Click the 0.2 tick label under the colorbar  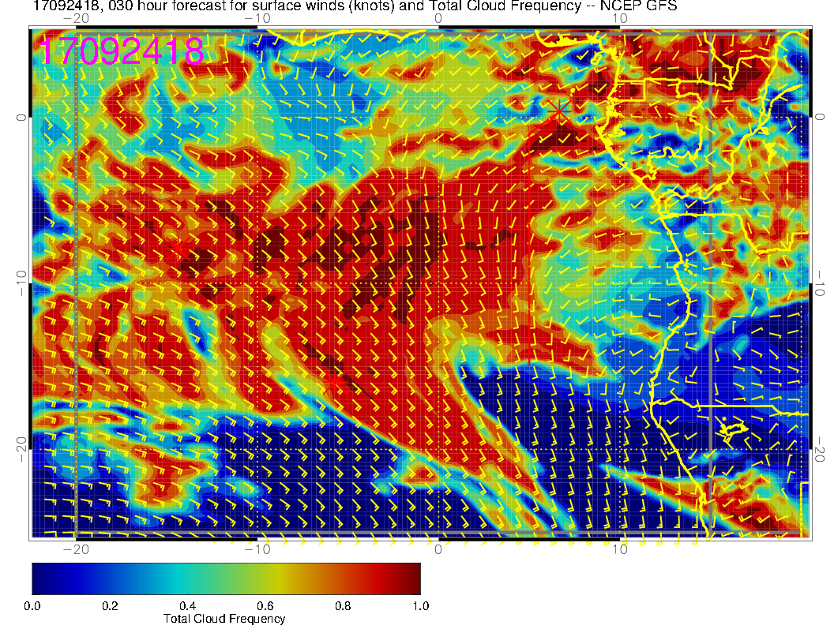click(110, 606)
